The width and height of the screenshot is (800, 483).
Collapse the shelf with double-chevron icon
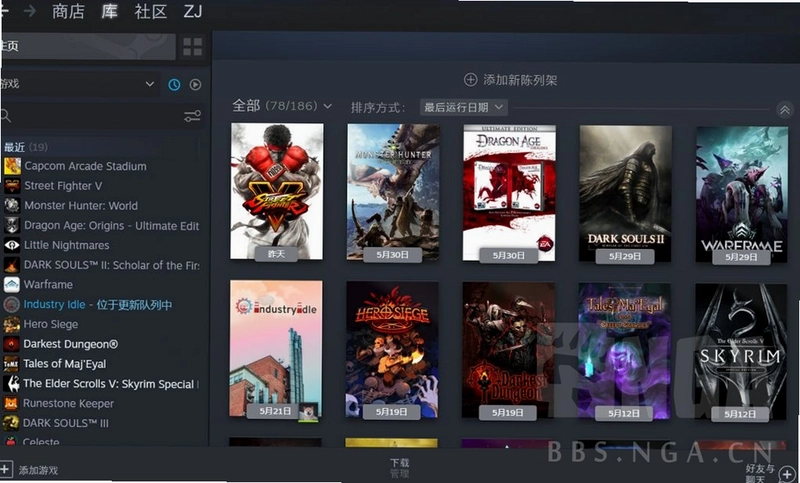[785, 110]
